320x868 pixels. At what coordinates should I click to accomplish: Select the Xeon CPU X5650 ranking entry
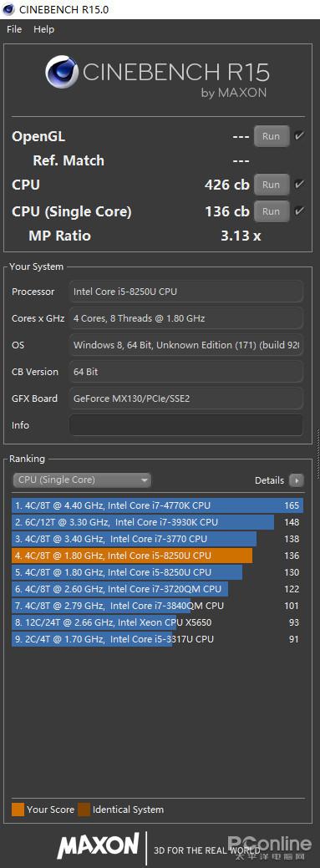pyautogui.click(x=157, y=622)
